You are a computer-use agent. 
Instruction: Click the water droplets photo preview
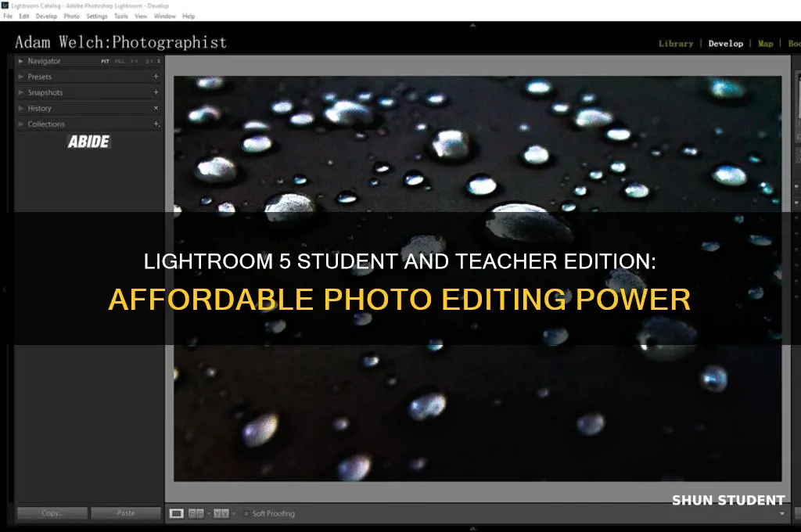477,279
